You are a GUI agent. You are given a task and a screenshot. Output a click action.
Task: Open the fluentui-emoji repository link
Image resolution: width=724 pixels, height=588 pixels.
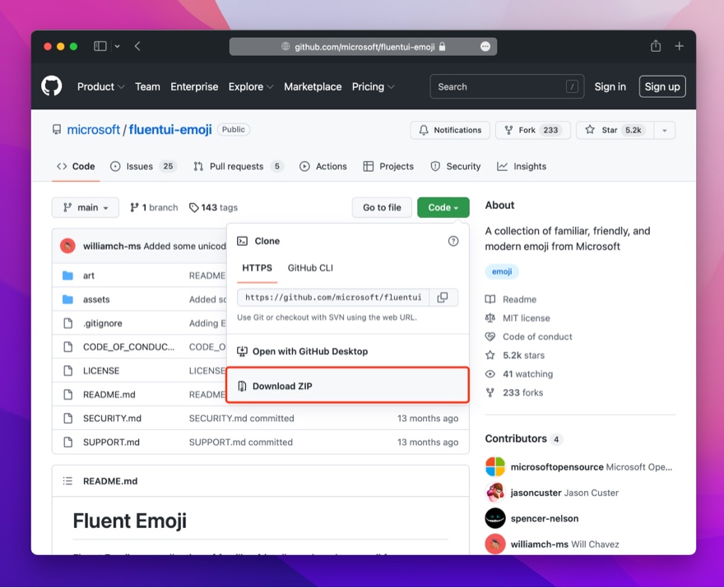(170, 130)
